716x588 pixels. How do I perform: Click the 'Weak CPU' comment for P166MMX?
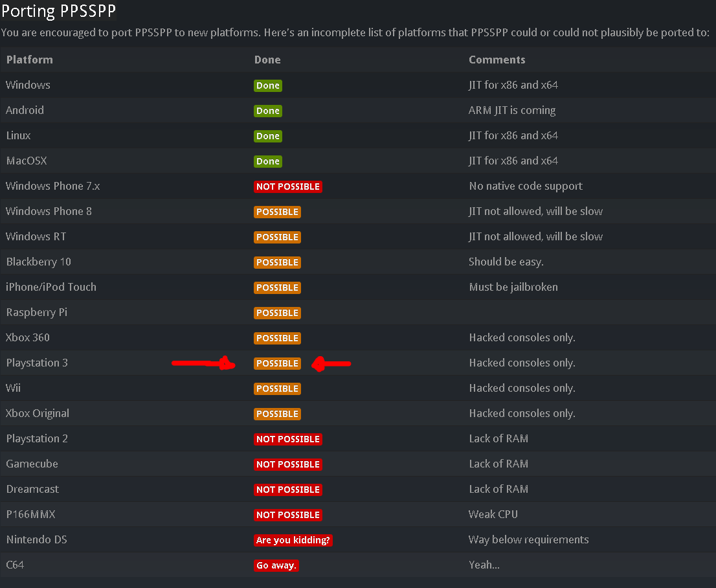493,514
